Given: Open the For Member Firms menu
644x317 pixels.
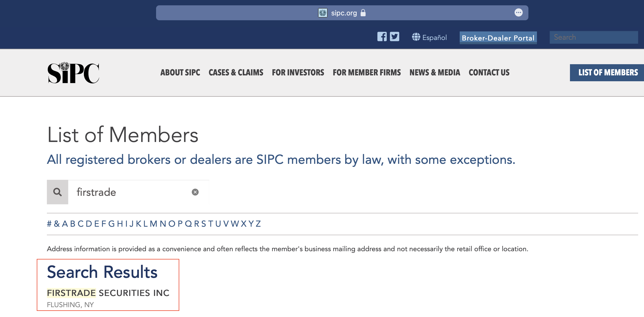Looking at the screenshot, I should (367, 72).
